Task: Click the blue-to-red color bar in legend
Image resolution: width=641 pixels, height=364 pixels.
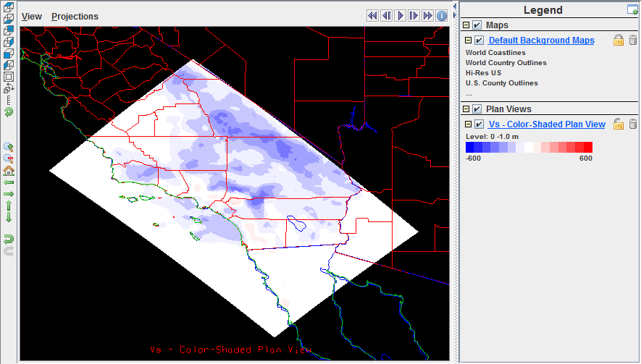Action: [x=529, y=147]
